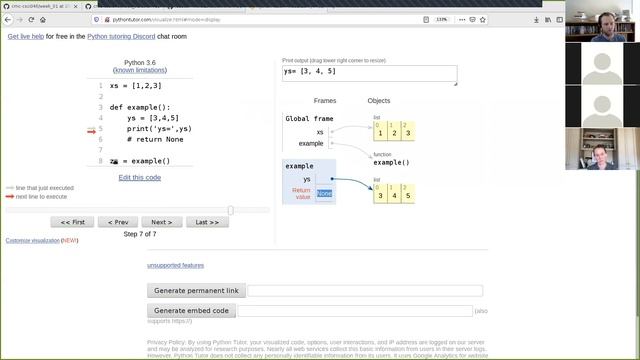Click list cell containing value 2
This screenshot has width=640, height=360.
tap(394, 131)
